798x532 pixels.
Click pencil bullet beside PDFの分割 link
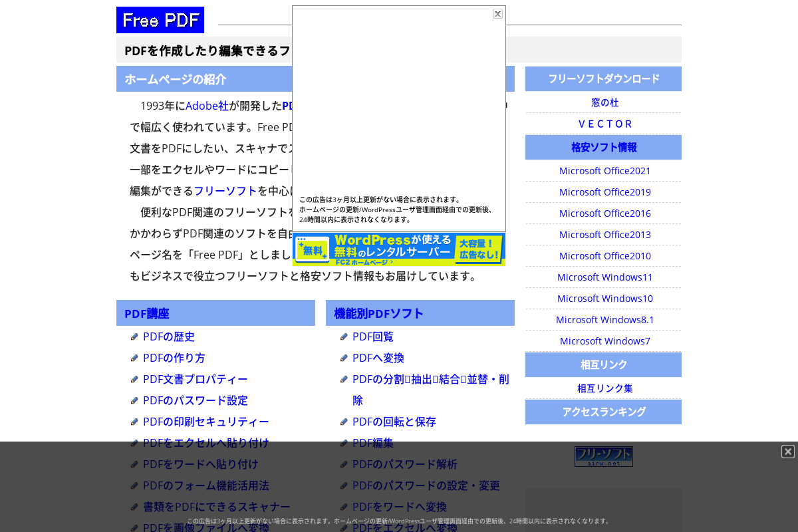click(x=344, y=379)
